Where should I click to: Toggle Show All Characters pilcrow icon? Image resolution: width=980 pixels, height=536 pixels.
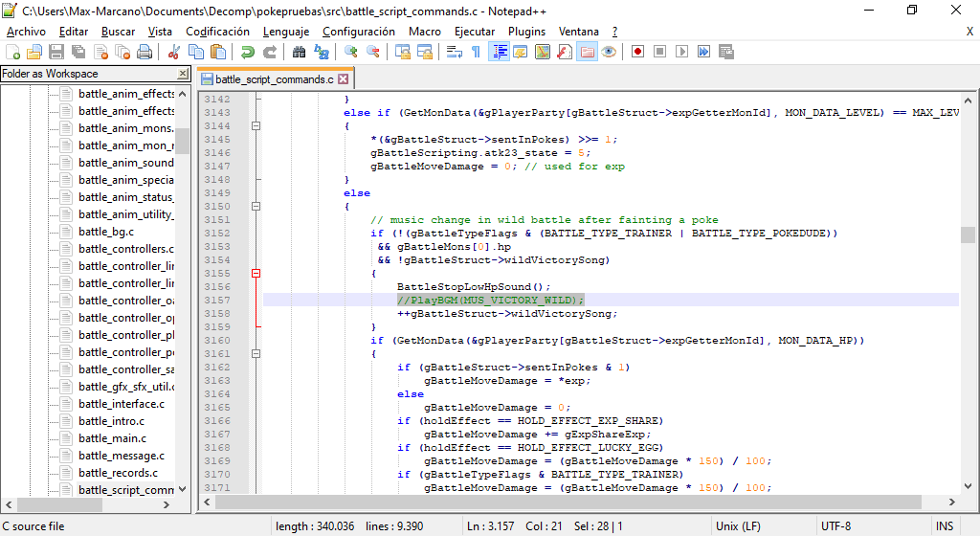[476, 52]
